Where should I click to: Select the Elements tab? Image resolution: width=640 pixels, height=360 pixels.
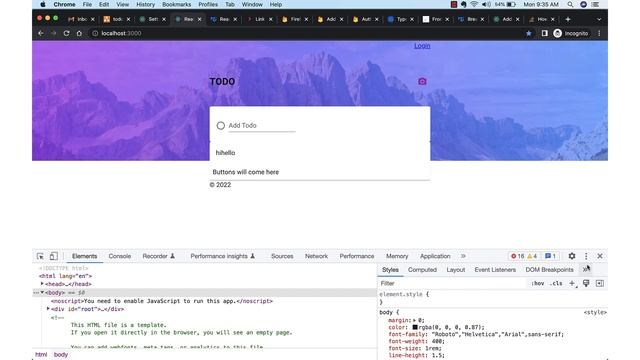[84, 256]
